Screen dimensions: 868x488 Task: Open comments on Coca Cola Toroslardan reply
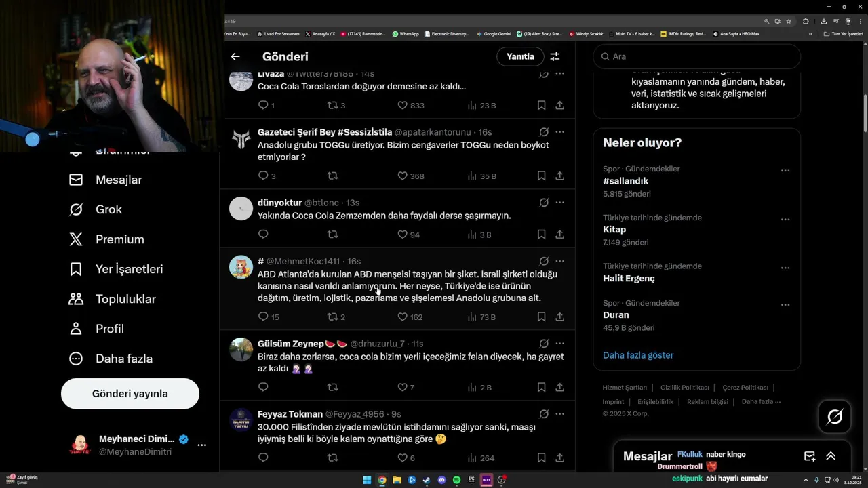point(266,106)
